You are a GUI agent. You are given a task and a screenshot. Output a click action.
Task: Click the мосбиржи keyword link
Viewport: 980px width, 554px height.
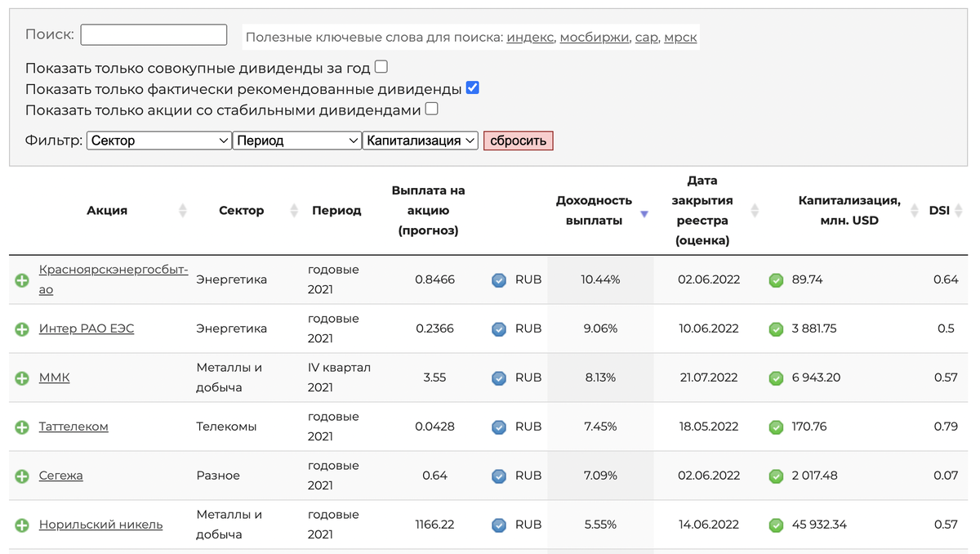(595, 38)
